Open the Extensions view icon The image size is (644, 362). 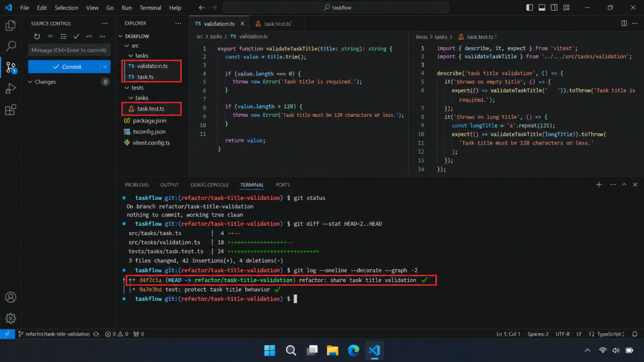[11, 109]
